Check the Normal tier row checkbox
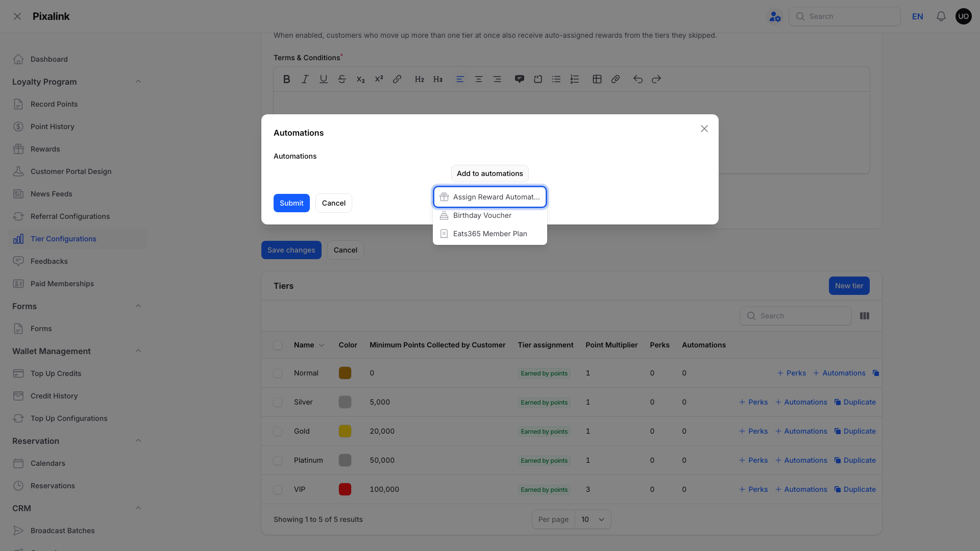Screen dimensions: 980x551 tap(278, 373)
